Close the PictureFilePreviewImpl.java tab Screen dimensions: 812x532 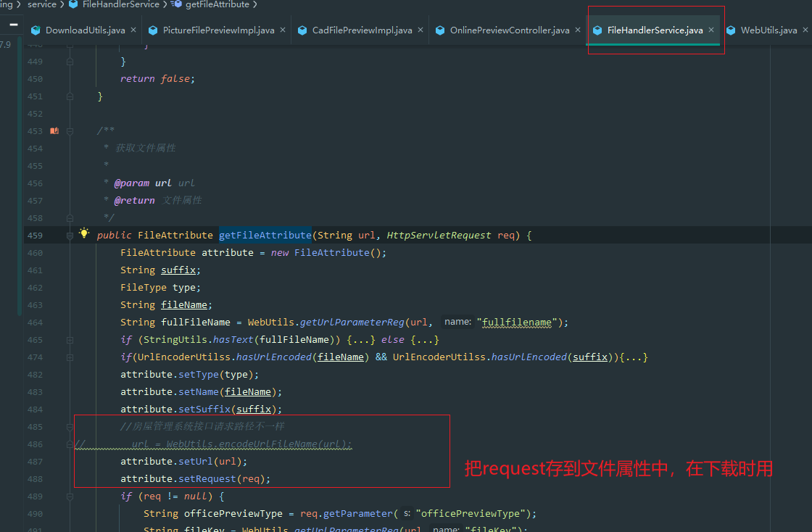pos(282,30)
